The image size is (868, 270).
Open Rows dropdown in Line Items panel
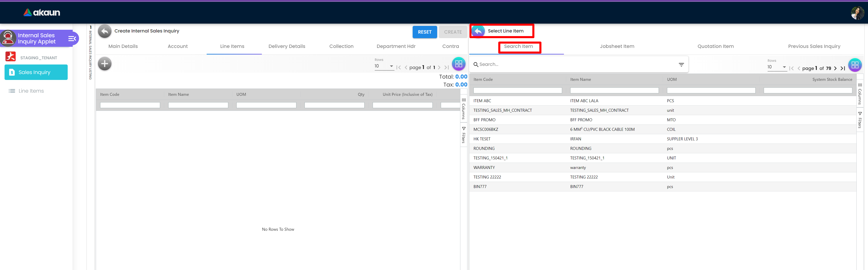point(384,66)
